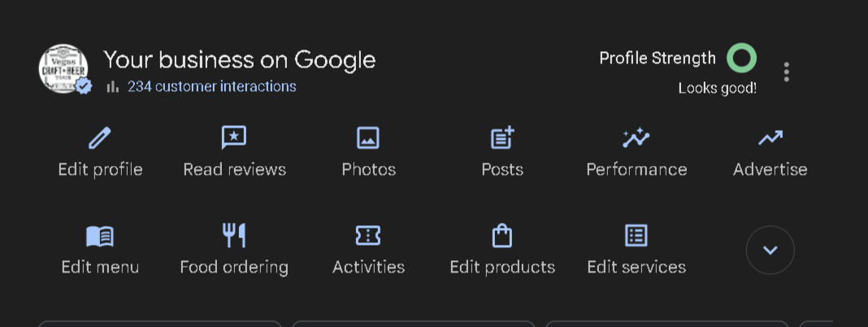The width and height of the screenshot is (868, 327).
Task: Expand more options with the chevron button
Action: click(770, 250)
